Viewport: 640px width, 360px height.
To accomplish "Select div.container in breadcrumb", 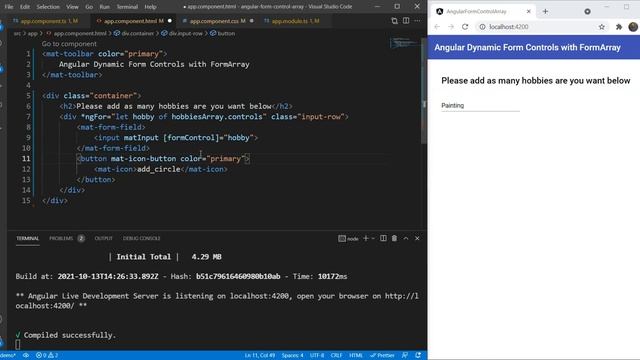I will pyautogui.click(x=137, y=33).
